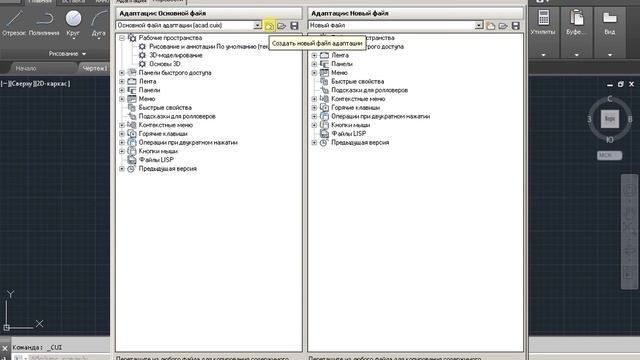Switch to the Начало drawing tab
This screenshot has width=640, height=360.
point(26,68)
